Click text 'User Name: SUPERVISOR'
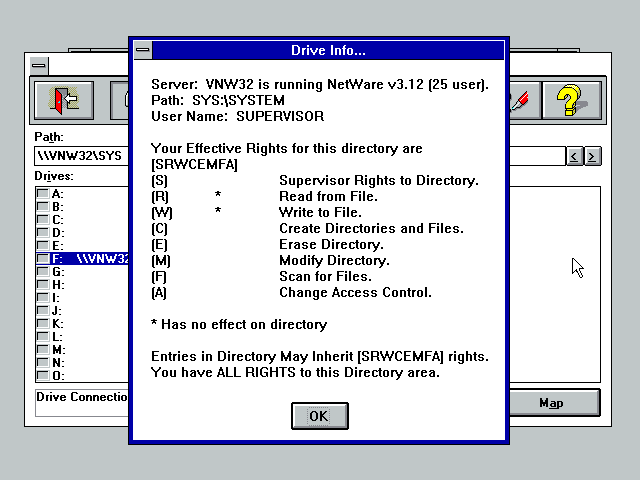 [238, 116]
